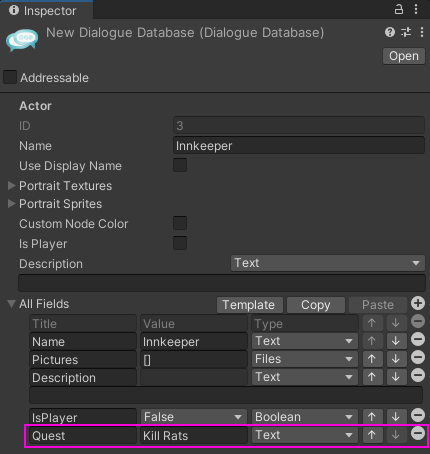Viewport: 430px width, 454px height.
Task: Open the IsPlayer value dropdown showing False
Action: pos(193,417)
